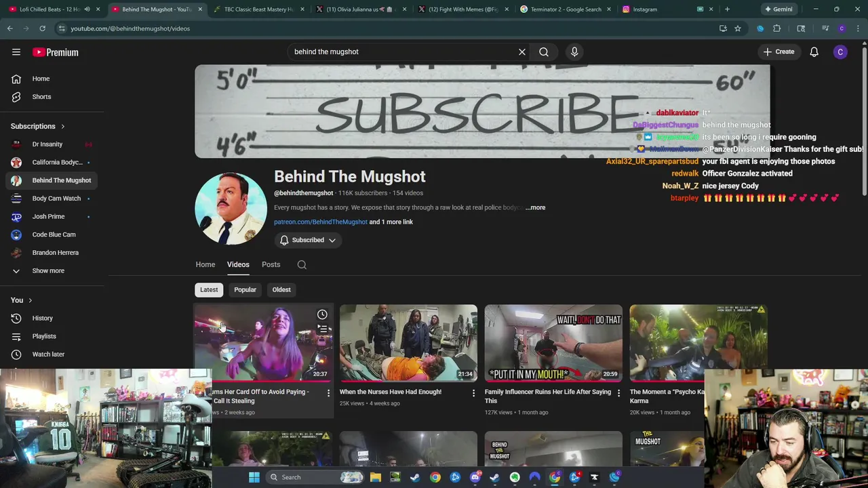
Task: Select the channel Videos tab
Action: click(x=238, y=264)
